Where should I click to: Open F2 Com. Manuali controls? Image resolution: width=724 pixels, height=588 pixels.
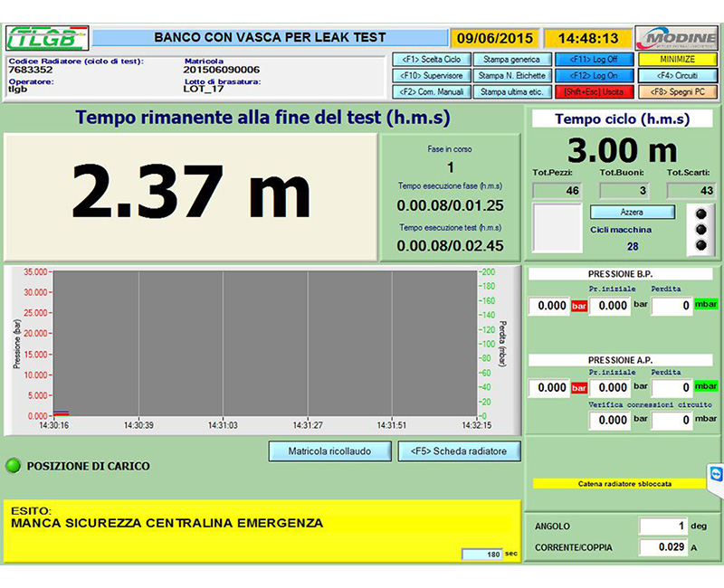pos(431,92)
